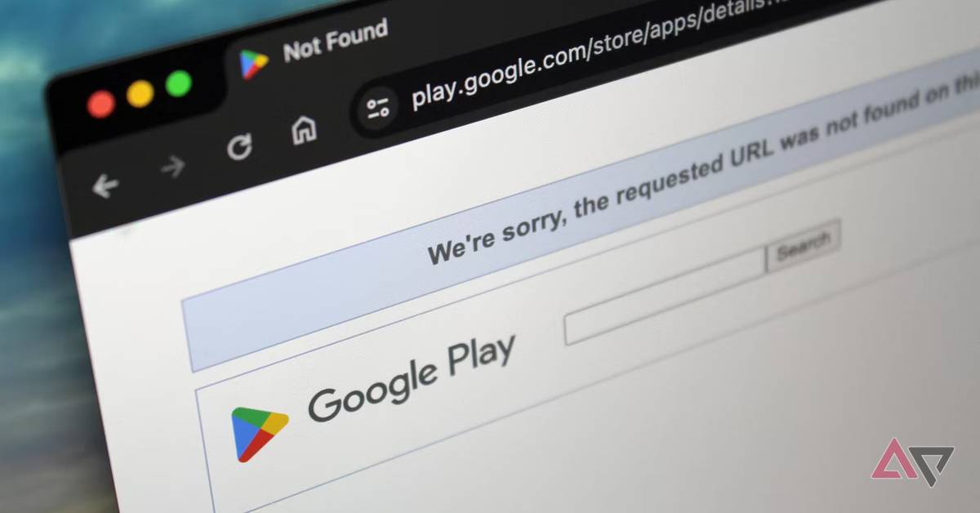Close the window with the red button
Image resolution: width=980 pixels, height=513 pixels.
click(x=101, y=105)
